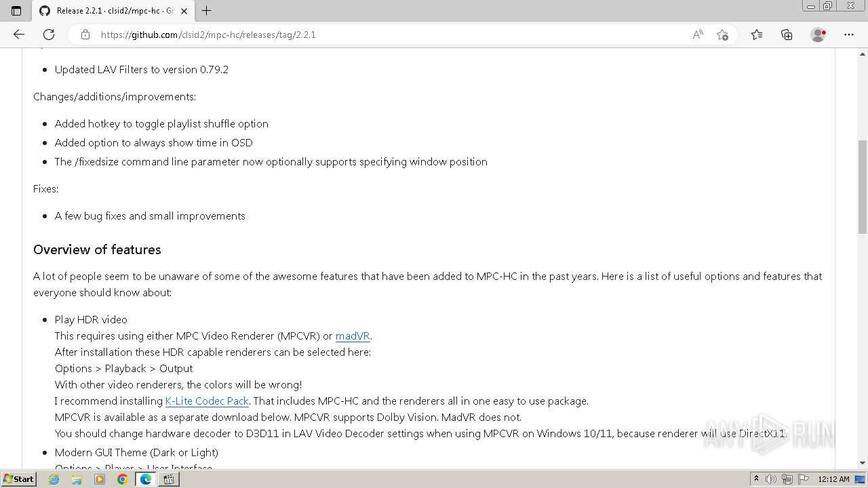This screenshot has width=868, height=488.
Task: View site information lock icon
Action: tap(85, 35)
